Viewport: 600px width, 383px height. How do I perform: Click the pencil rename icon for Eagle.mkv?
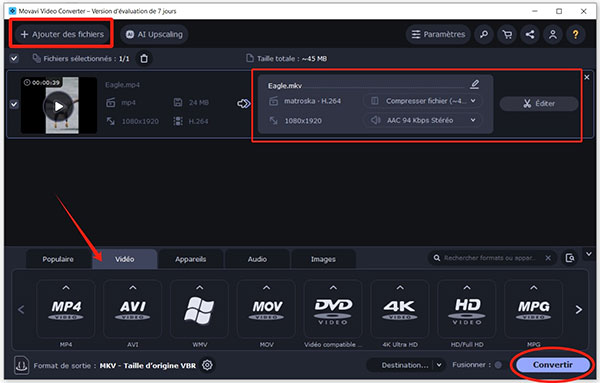pyautogui.click(x=474, y=84)
